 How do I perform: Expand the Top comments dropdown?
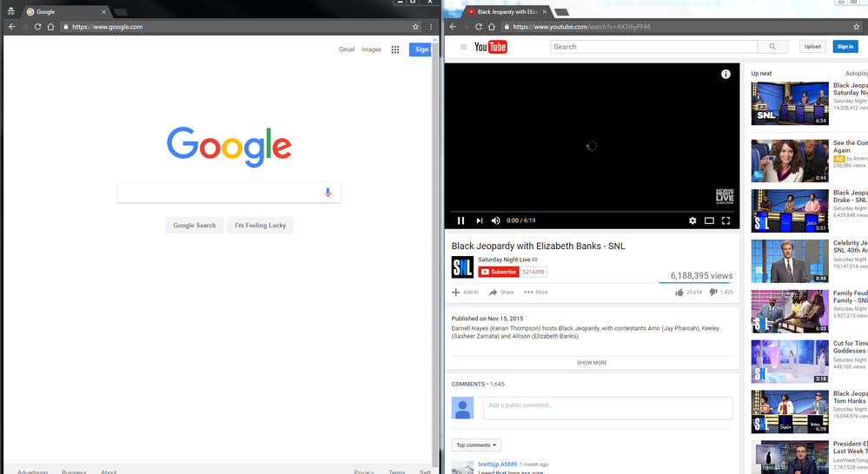[x=477, y=445]
